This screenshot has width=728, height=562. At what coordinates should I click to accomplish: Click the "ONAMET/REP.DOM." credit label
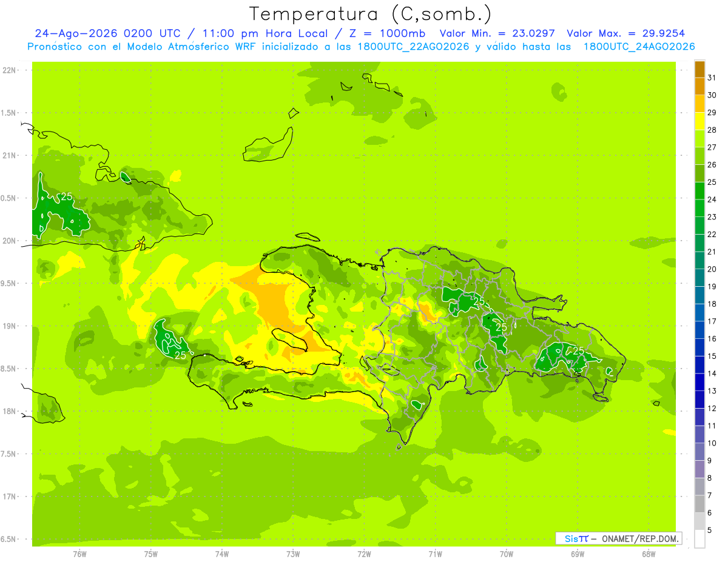click(x=640, y=538)
